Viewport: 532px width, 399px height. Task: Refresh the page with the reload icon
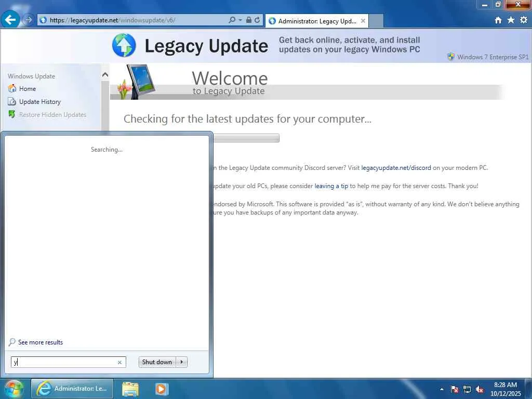(x=258, y=20)
